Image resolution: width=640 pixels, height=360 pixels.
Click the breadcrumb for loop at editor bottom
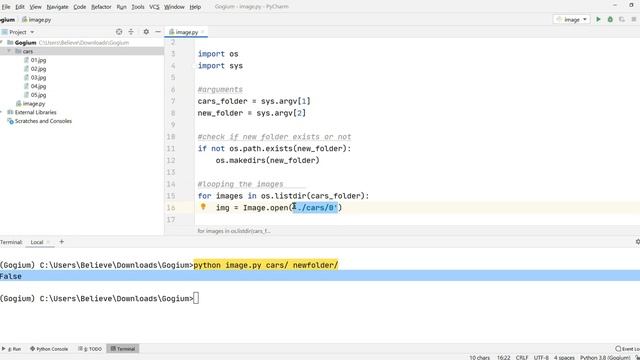[x=233, y=231]
